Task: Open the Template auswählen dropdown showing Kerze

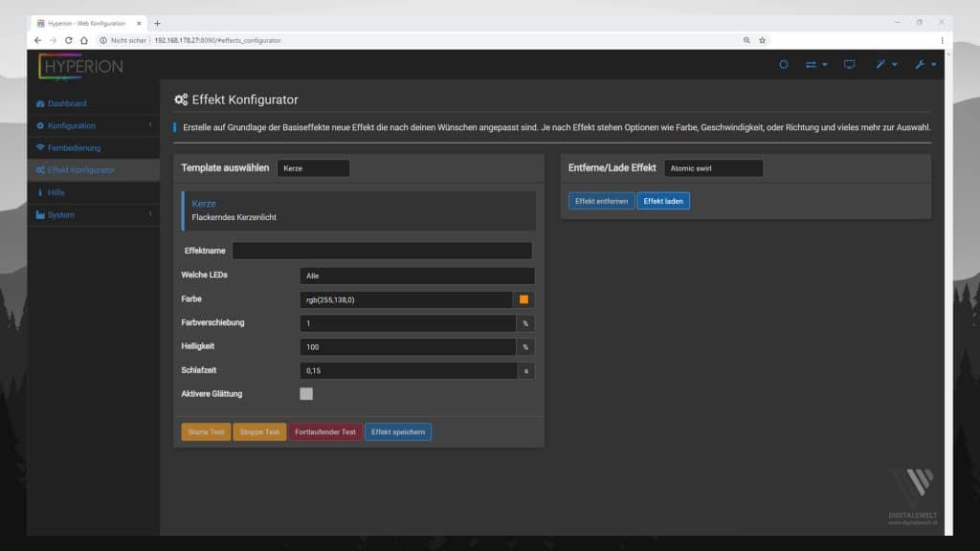Action: [314, 166]
